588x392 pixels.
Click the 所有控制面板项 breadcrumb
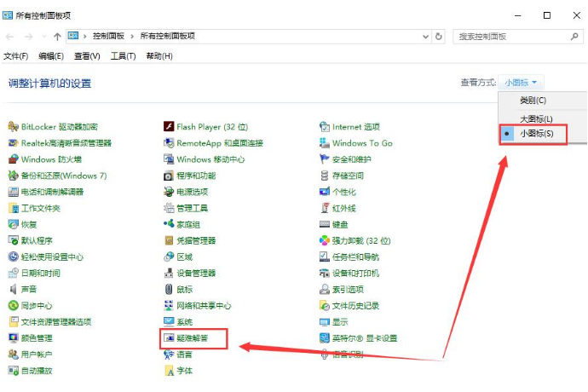(168, 36)
